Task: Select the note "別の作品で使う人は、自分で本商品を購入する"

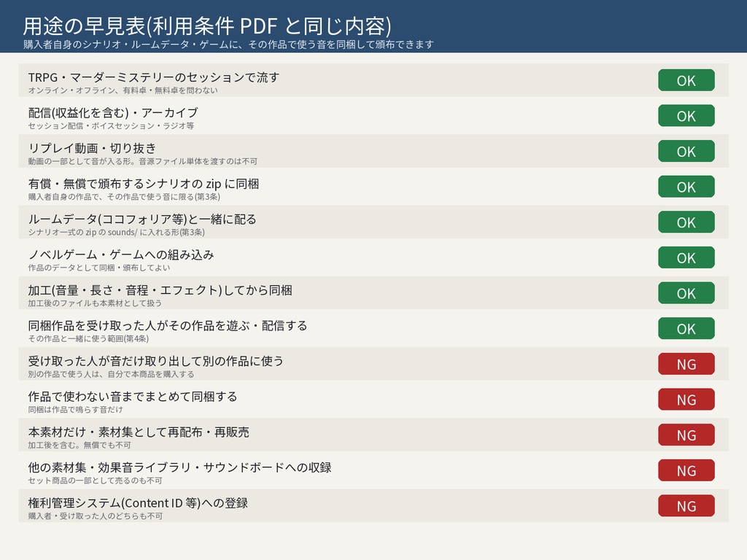Action: pyautogui.click(x=111, y=374)
